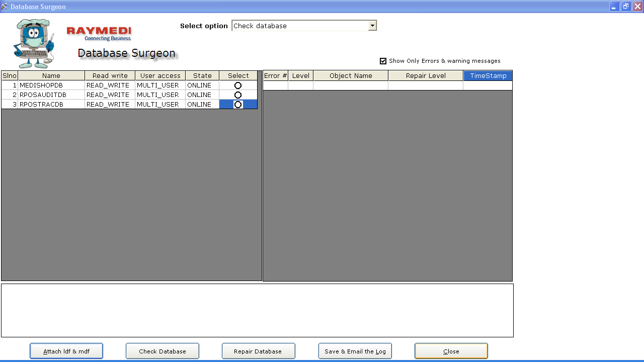The width and height of the screenshot is (644, 362).
Task: Click the Check Database button
Action: click(163, 351)
